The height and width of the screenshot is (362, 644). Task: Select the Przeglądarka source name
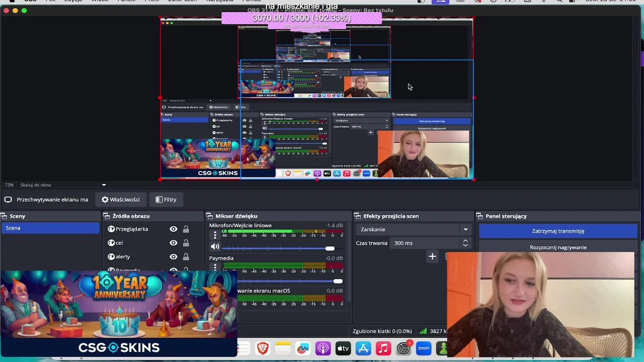132,229
